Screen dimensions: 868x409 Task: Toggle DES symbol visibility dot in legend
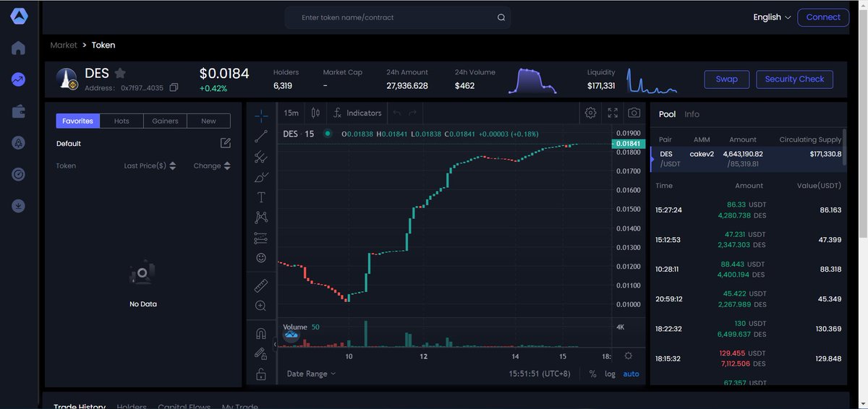[328, 133]
